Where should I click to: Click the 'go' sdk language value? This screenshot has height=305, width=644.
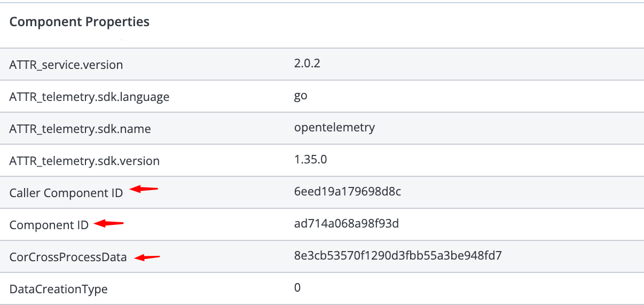pos(301,96)
